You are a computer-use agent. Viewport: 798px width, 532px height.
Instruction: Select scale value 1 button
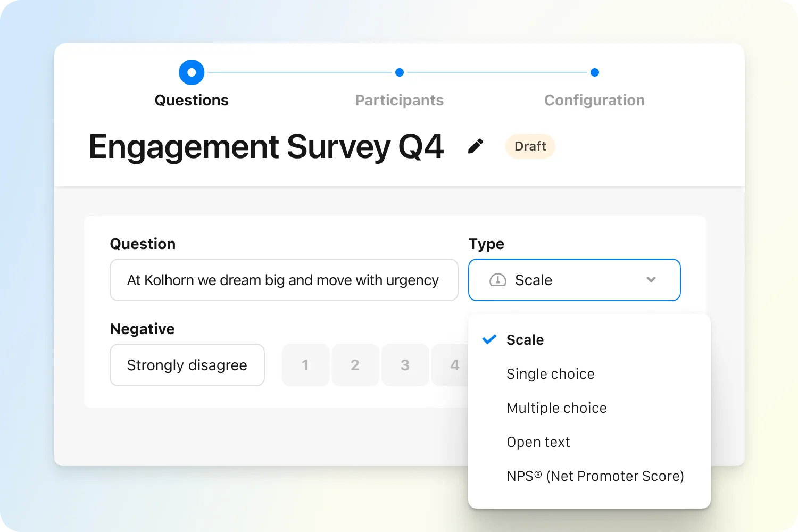click(x=305, y=365)
